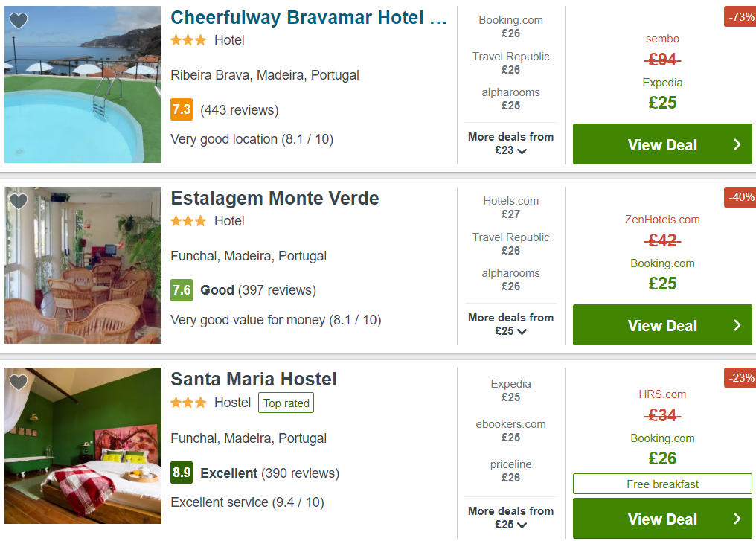
Task: Open Estalagem Monte Verde hotel title
Action: point(275,198)
